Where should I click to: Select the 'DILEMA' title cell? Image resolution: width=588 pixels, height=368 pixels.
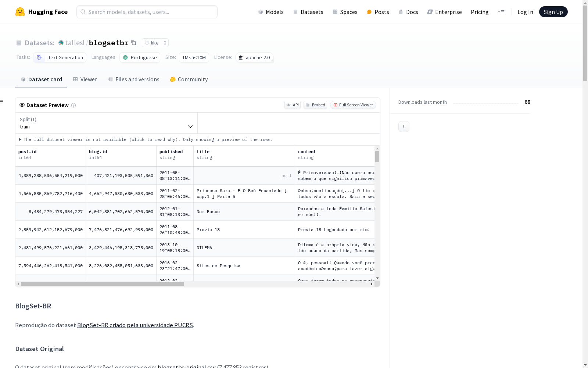point(244,248)
